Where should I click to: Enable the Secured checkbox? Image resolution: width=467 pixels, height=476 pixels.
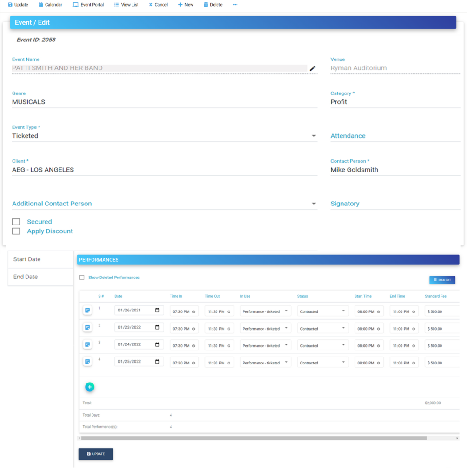click(x=16, y=222)
